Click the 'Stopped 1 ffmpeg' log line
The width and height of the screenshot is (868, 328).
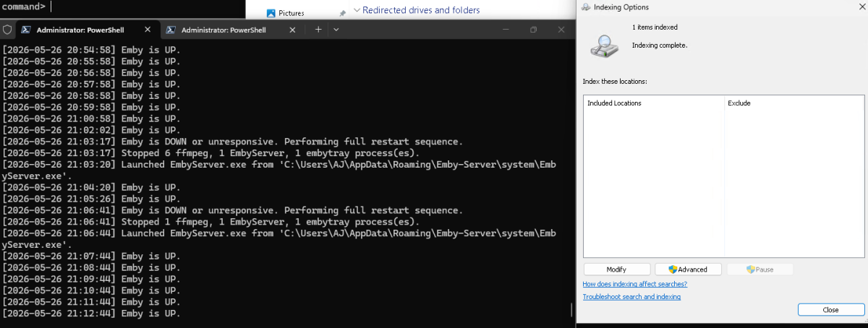pyautogui.click(x=210, y=223)
